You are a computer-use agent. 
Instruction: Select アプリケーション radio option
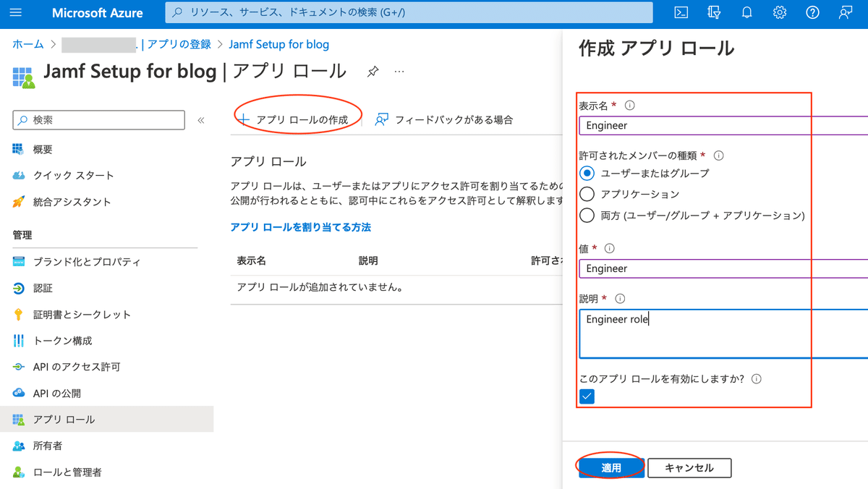pos(587,194)
